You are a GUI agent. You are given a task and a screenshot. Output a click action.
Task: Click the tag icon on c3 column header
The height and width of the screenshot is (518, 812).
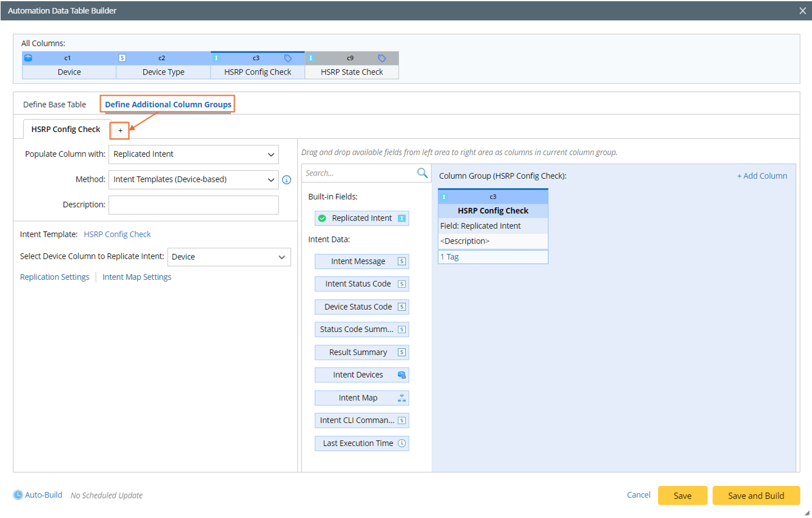(x=288, y=58)
